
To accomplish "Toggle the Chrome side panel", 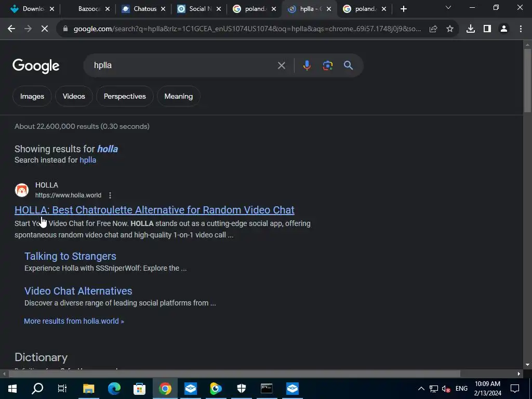I will click(x=487, y=29).
